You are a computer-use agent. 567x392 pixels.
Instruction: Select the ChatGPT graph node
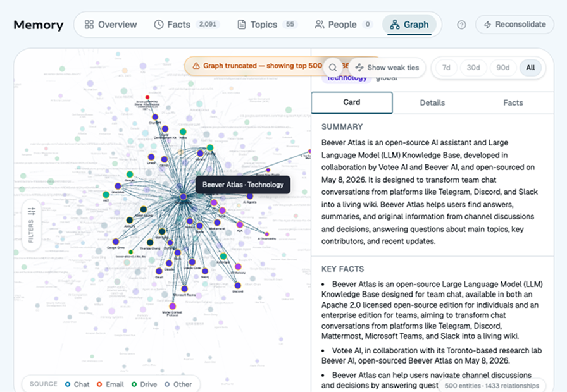[155, 117]
